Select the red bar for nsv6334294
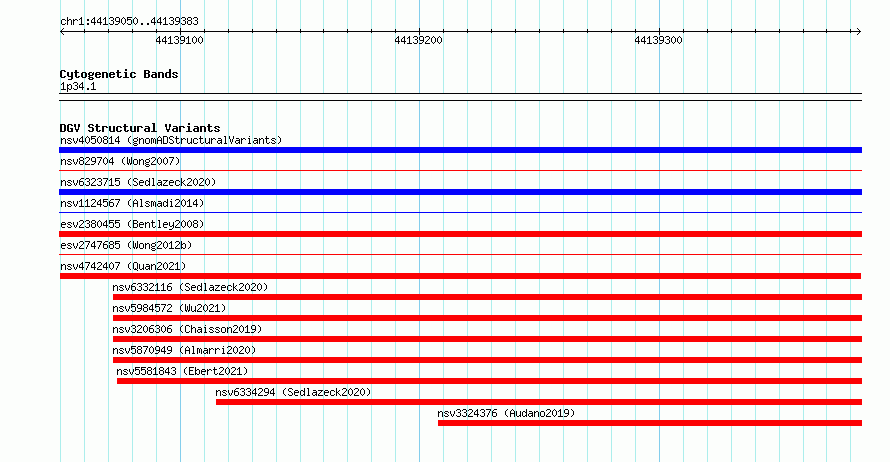Image resolution: width=890 pixels, height=462 pixels. [x=539, y=402]
